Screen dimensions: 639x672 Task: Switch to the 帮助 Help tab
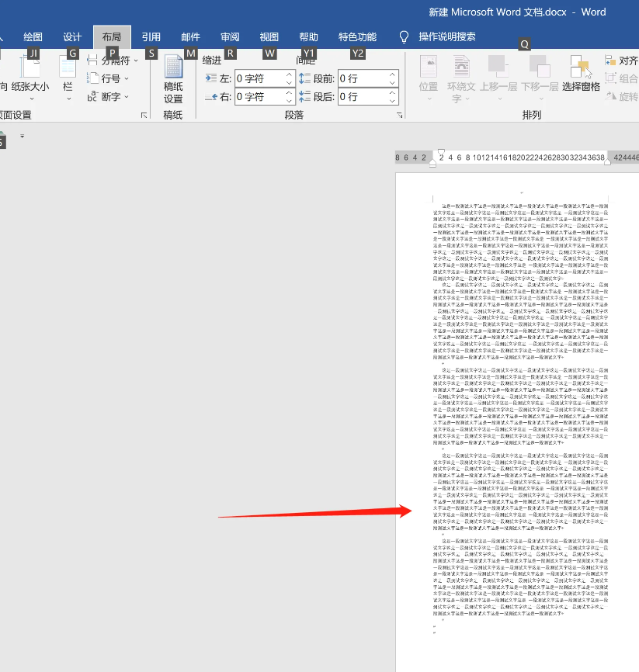click(x=309, y=36)
